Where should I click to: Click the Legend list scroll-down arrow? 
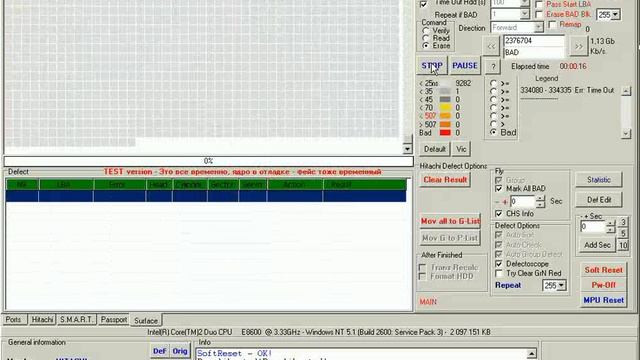pyautogui.click(x=626, y=133)
